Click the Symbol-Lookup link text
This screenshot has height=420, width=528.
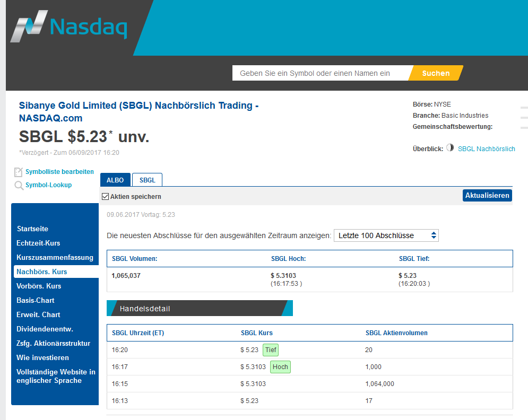coord(48,185)
